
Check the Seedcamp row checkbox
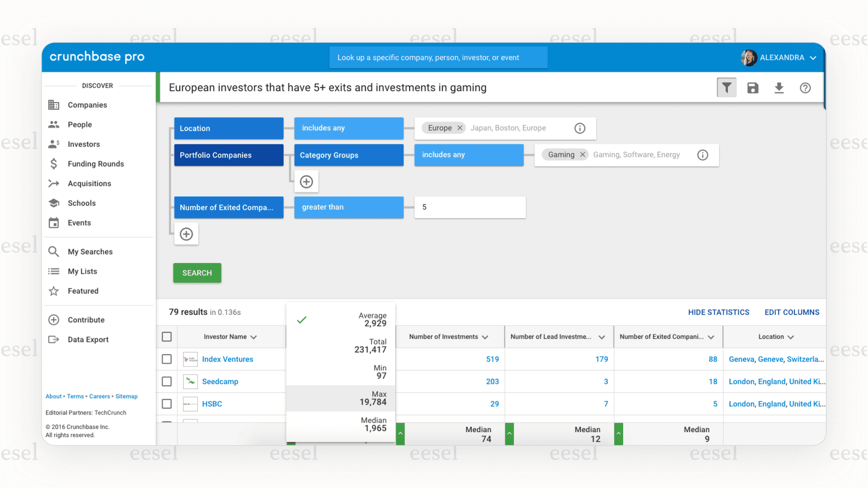click(167, 382)
